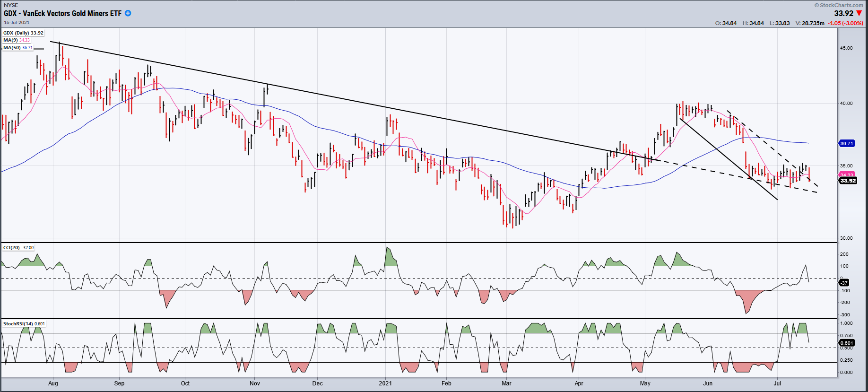
Task: Click the GDX - VanEck Vectors Gold Miners ETF title
Action: [x=62, y=13]
